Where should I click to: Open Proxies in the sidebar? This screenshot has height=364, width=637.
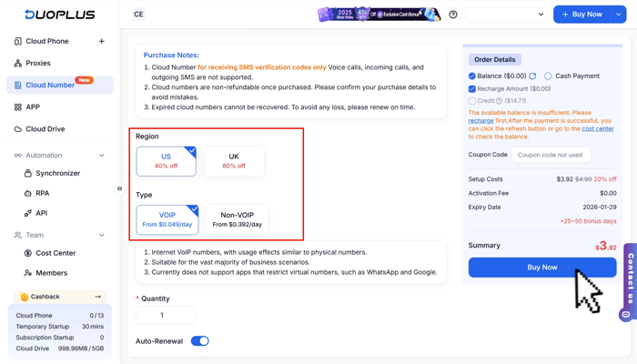[x=38, y=63]
